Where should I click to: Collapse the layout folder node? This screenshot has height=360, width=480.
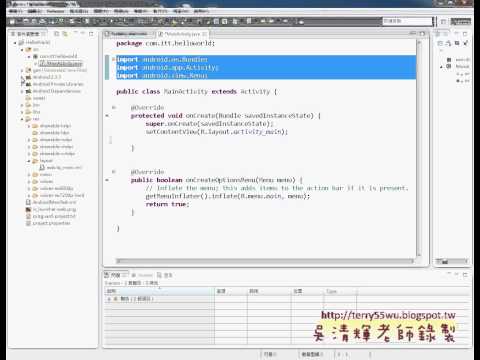[x=29, y=161]
